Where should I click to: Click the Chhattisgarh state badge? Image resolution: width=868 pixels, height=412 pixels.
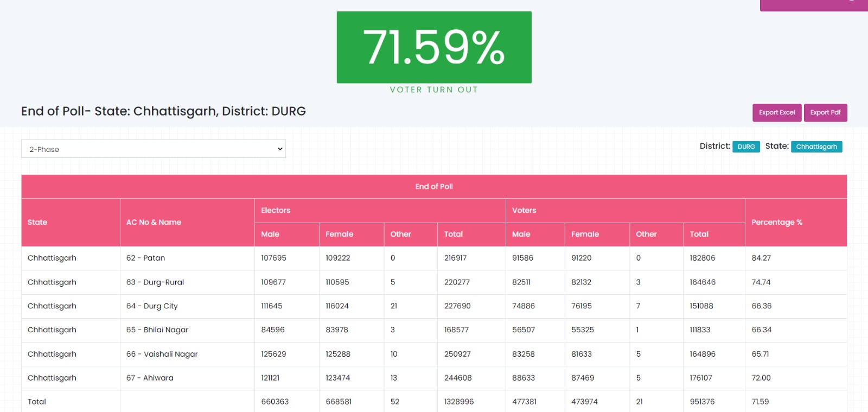point(816,147)
